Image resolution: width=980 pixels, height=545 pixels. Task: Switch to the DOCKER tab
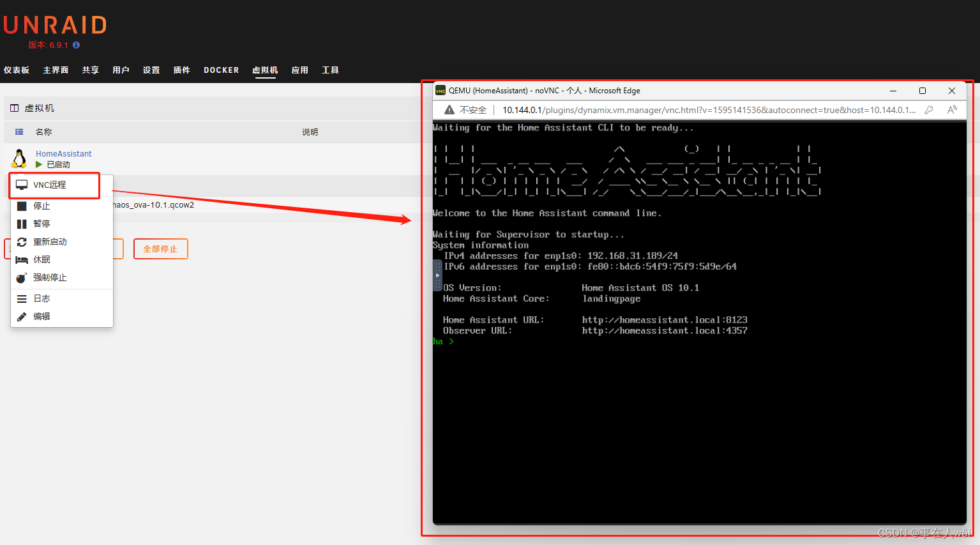pos(222,70)
